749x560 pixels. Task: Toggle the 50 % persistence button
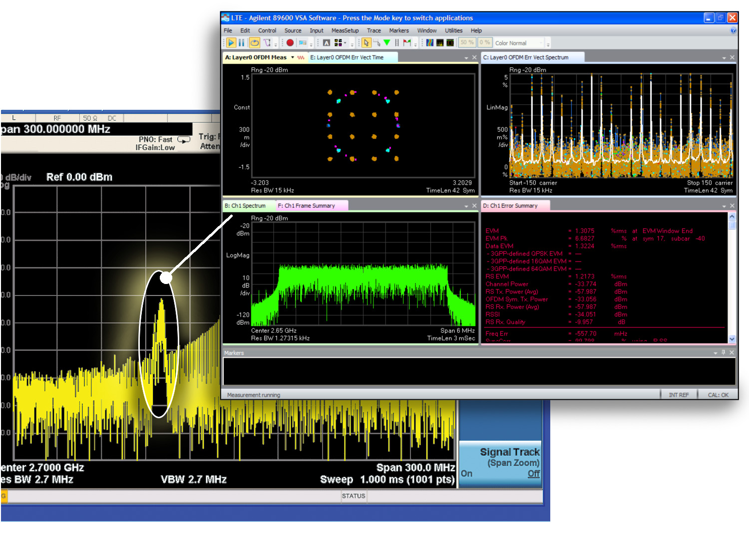[x=467, y=43]
